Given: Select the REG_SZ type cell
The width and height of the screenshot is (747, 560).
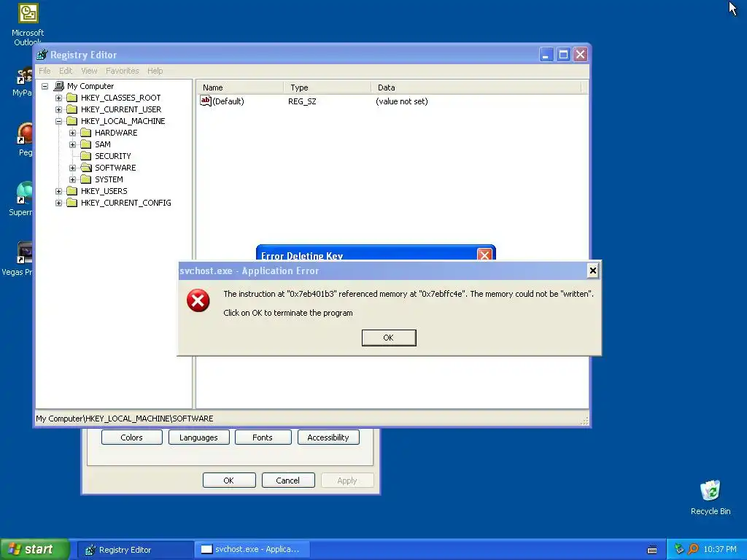Looking at the screenshot, I should tap(302, 101).
